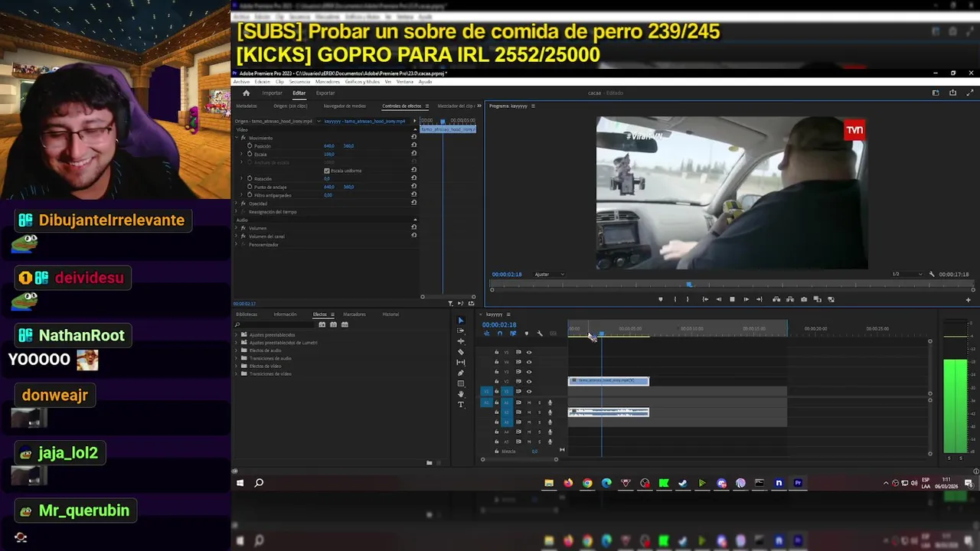Click the timeline wrench settings icon

coord(540,334)
